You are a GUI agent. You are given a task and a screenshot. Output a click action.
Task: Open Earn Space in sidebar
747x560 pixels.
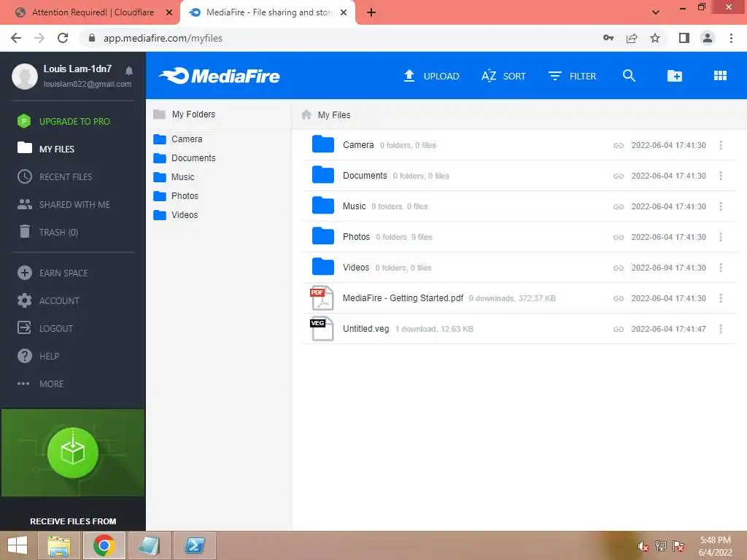(53, 273)
